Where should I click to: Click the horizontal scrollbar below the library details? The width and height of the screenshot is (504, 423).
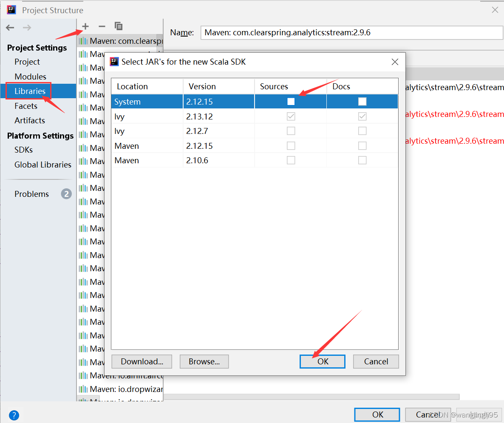pyautogui.click(x=311, y=397)
